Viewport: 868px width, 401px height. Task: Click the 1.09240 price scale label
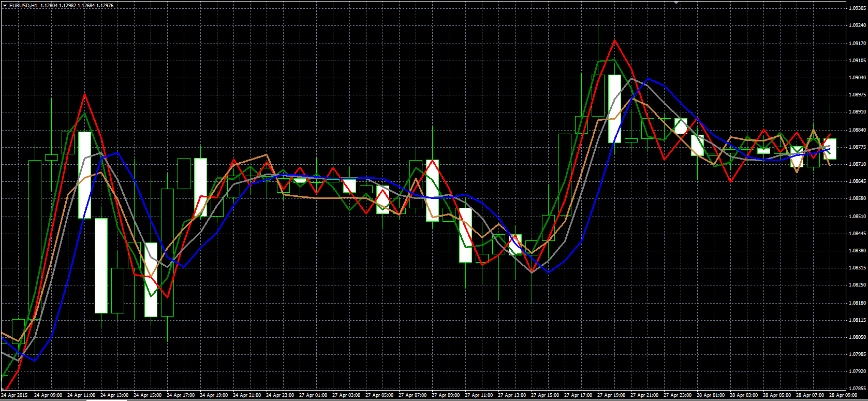(857, 25)
